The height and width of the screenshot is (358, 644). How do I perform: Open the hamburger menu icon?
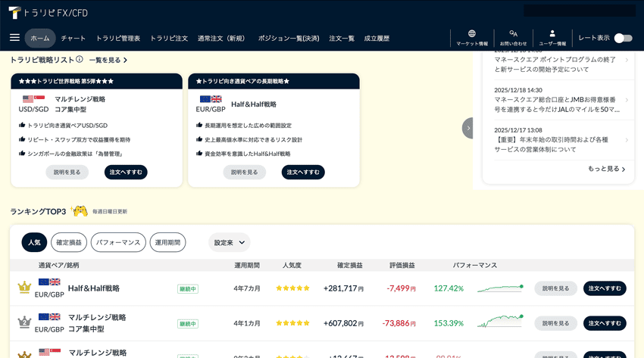(x=15, y=38)
